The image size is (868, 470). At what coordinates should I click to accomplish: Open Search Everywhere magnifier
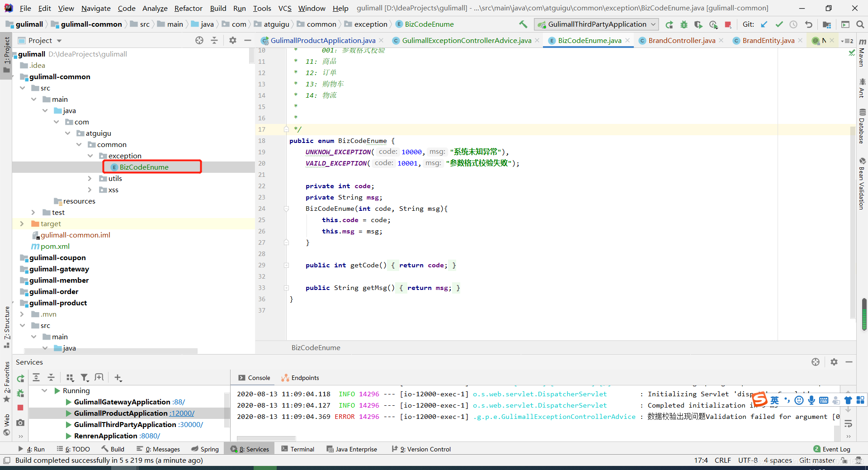[x=860, y=24]
